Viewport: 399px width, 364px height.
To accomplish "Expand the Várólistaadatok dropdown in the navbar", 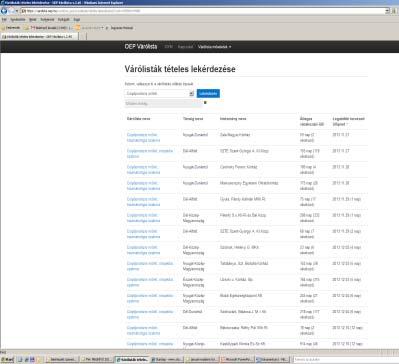I will 214,47.
